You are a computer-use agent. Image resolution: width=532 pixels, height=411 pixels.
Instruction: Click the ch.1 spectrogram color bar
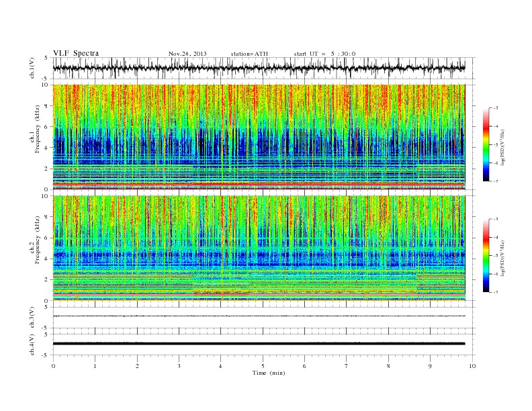pos(486,144)
